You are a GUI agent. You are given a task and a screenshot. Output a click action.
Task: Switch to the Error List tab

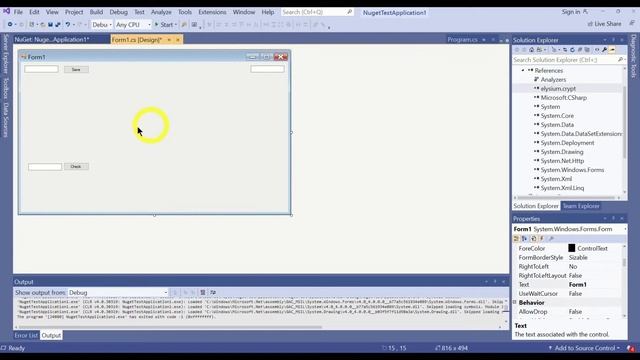[x=26, y=336]
